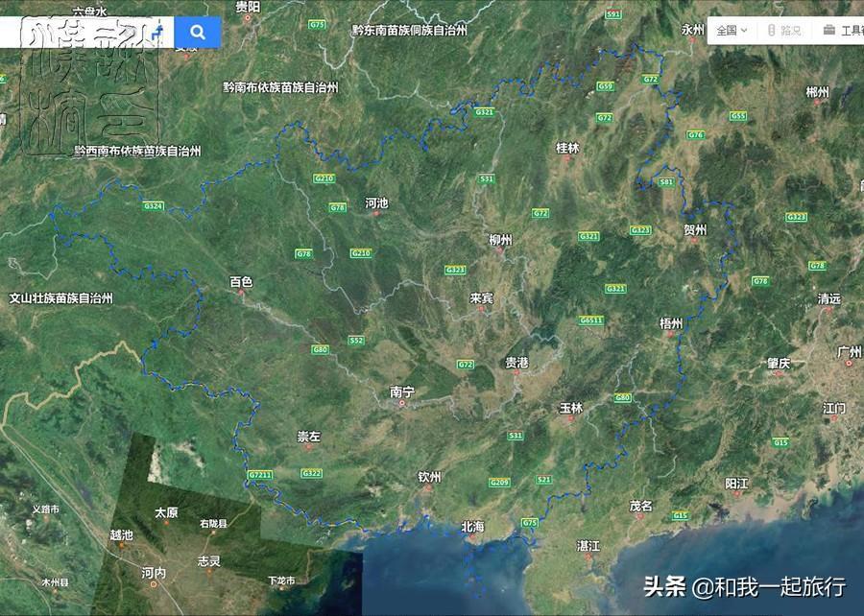Click the G7211 highway shield marker
The width and height of the screenshot is (864, 616).
[260, 475]
